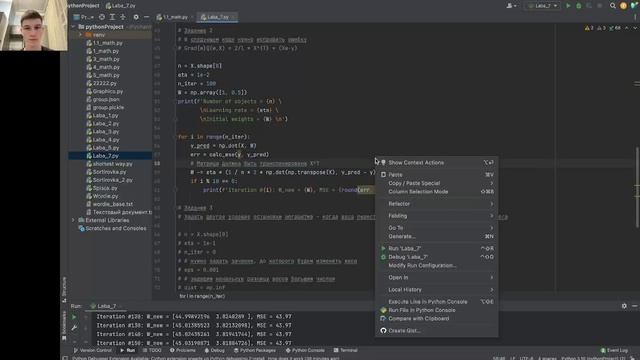Choose Run File in Python Console

click(x=436, y=310)
